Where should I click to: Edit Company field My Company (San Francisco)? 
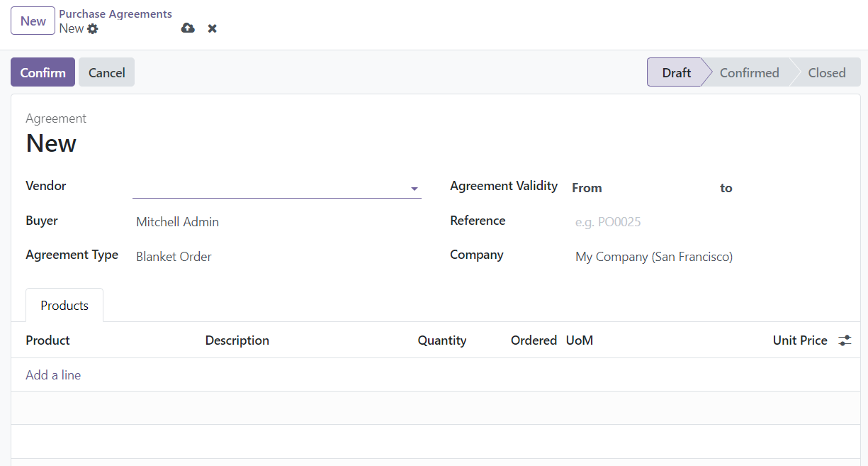[x=709, y=257]
